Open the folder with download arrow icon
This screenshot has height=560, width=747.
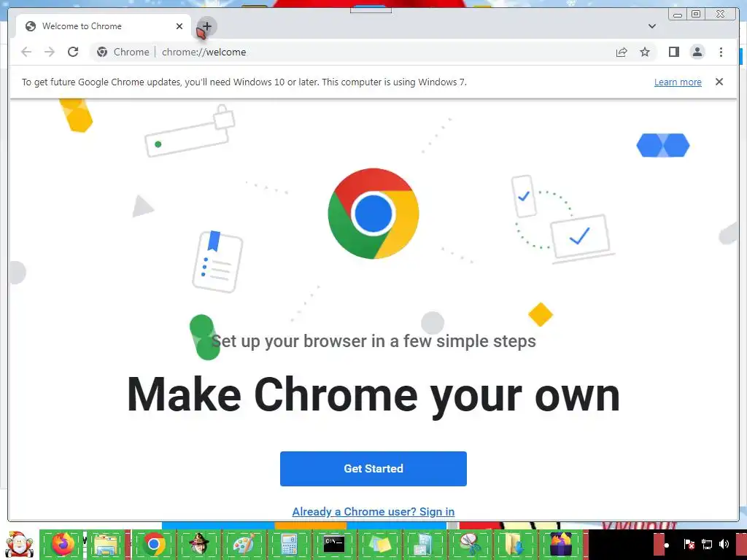[514, 544]
